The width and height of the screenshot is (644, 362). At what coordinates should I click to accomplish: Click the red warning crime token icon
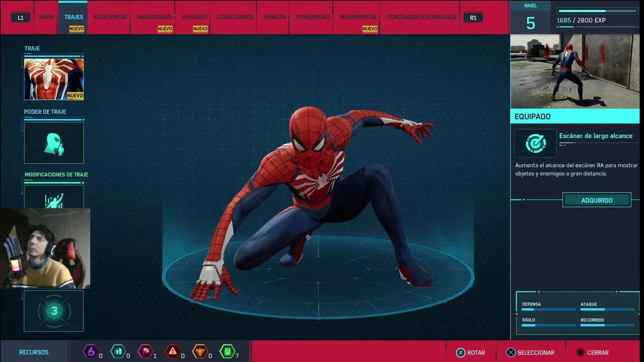coord(173,351)
